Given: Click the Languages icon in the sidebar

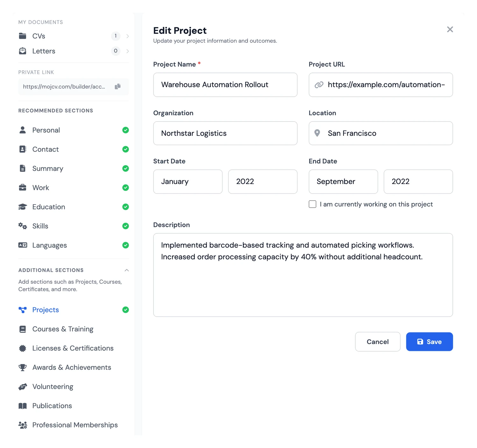Looking at the screenshot, I should coord(23,245).
